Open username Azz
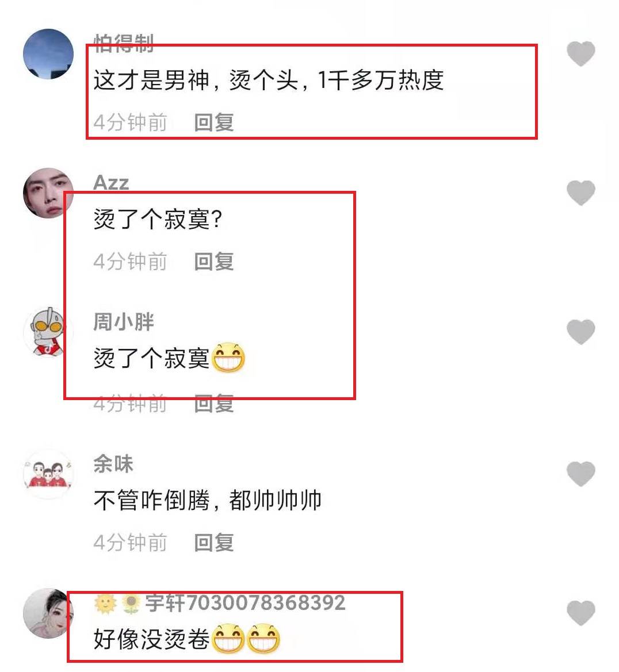 coord(111,183)
